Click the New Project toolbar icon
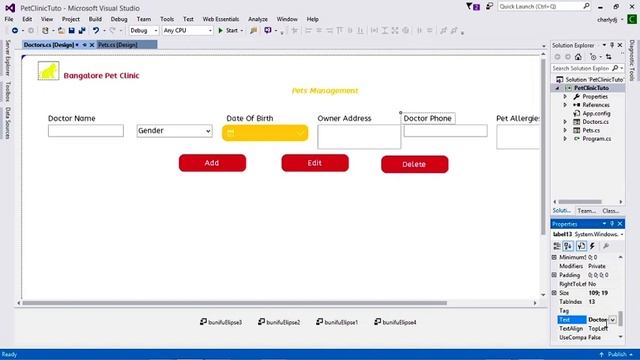This screenshot has width=640, height=360. point(45,31)
